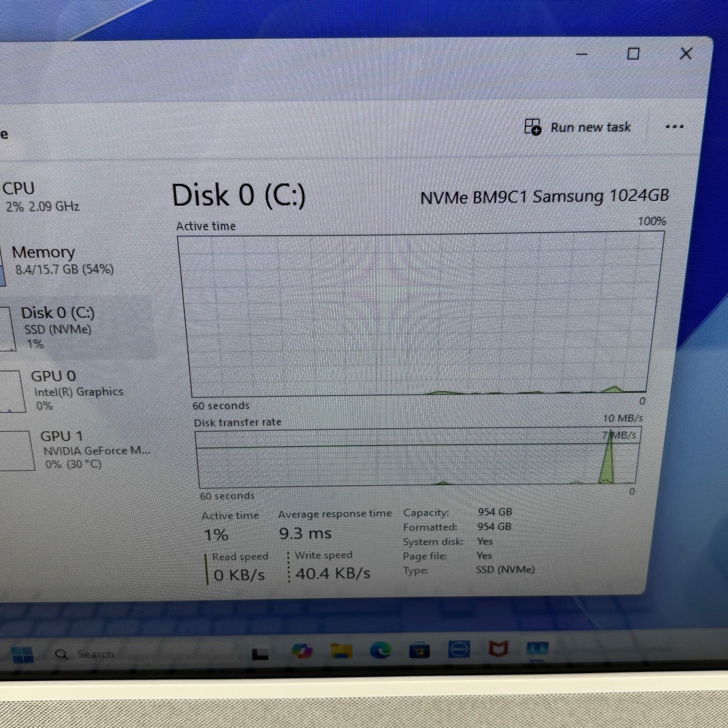Launch Copilot from the taskbar
This screenshot has height=728, width=728.
[x=302, y=651]
